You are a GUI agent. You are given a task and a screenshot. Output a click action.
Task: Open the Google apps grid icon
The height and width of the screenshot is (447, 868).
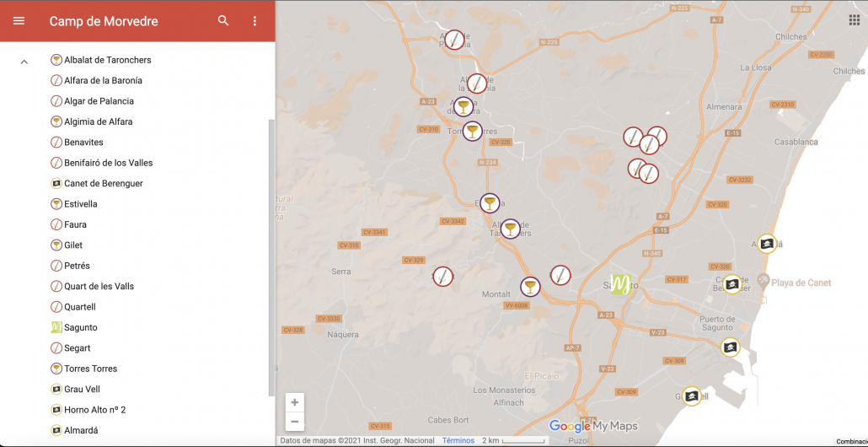855,20
